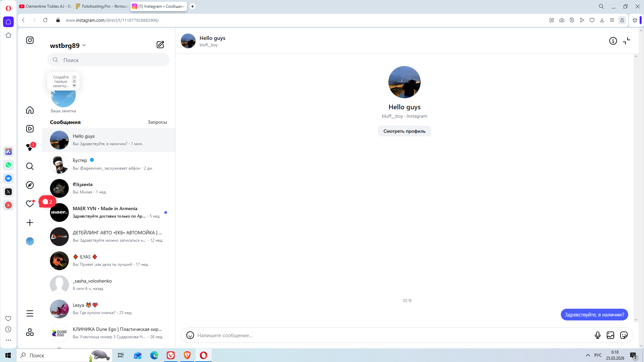
Task: Open notifications heart icon in sidebar
Action: 30,204
